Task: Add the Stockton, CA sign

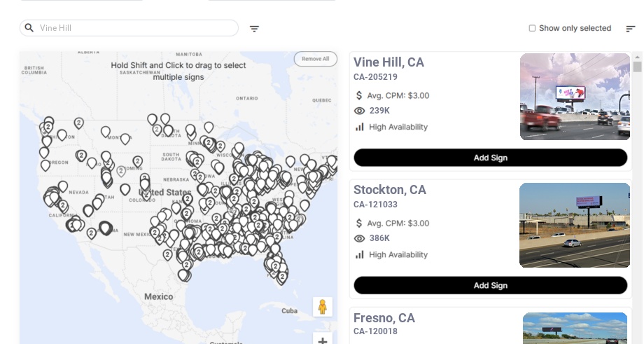Action: [x=490, y=285]
